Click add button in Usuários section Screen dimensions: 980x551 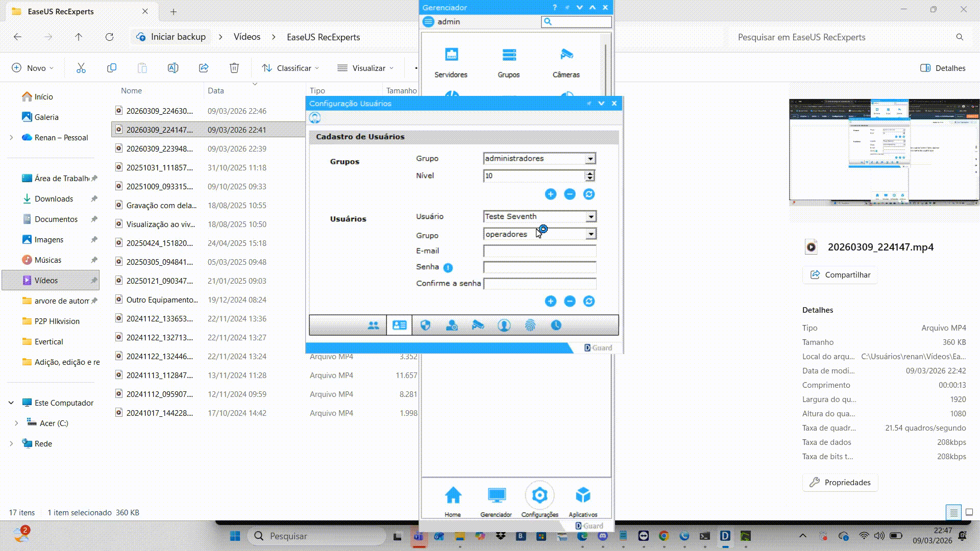pyautogui.click(x=550, y=302)
